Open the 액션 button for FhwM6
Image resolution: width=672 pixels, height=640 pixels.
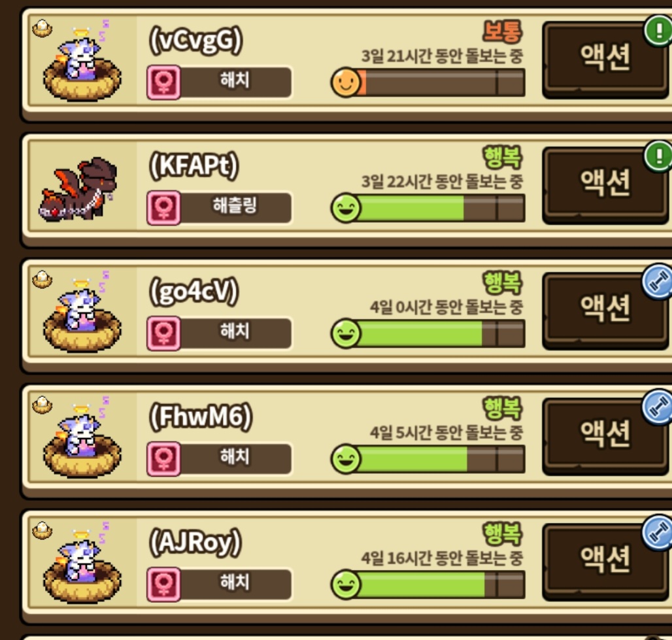click(x=605, y=436)
